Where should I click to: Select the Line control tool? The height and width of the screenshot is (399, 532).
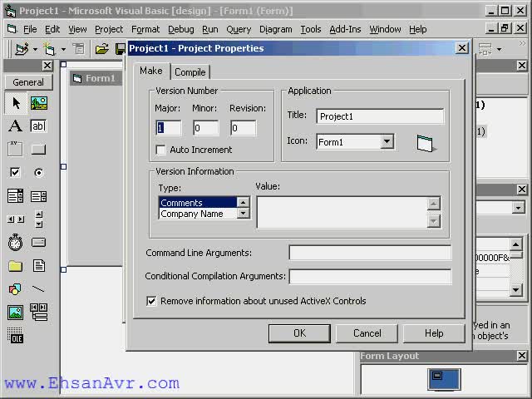(39, 288)
